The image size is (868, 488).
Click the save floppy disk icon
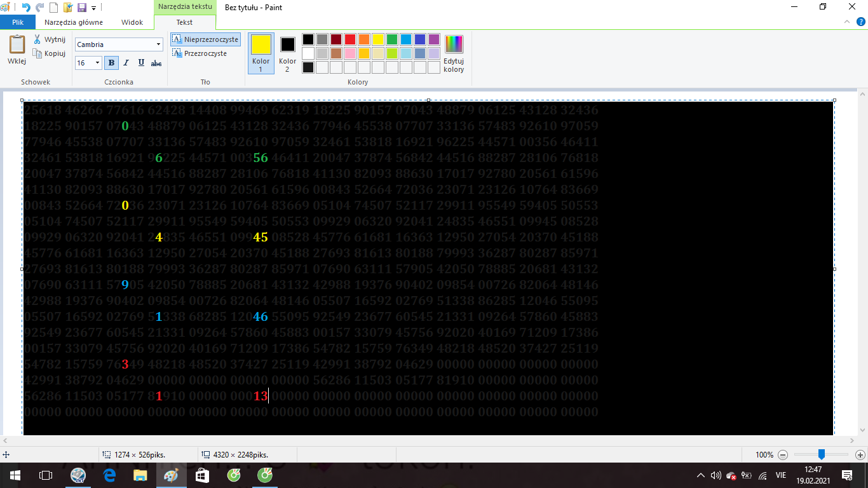tap(81, 8)
